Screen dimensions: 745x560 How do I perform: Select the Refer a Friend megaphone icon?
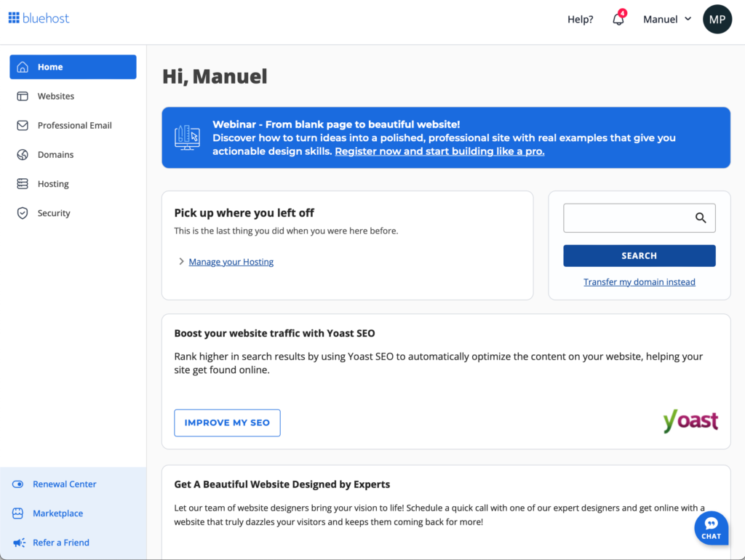tap(17, 542)
